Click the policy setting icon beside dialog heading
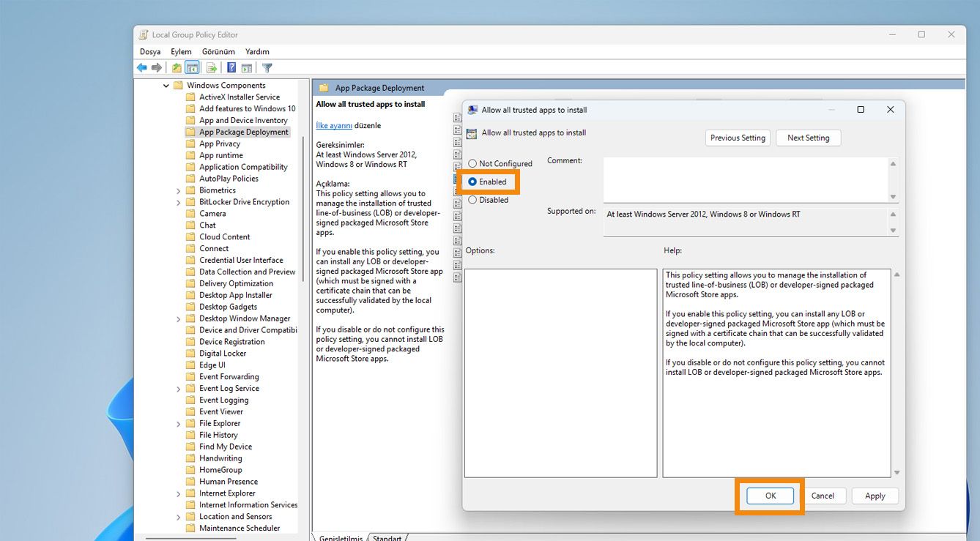 (x=472, y=133)
